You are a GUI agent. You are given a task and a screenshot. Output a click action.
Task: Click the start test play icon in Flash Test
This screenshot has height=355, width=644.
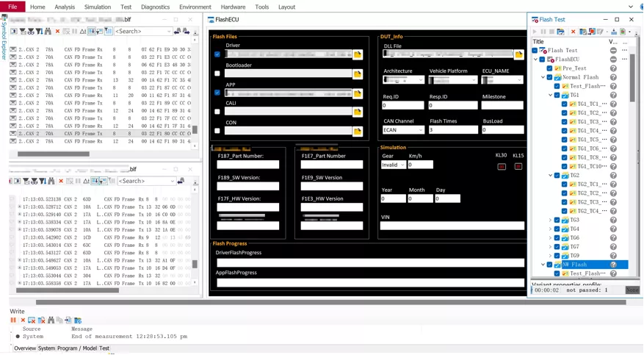[535, 32]
